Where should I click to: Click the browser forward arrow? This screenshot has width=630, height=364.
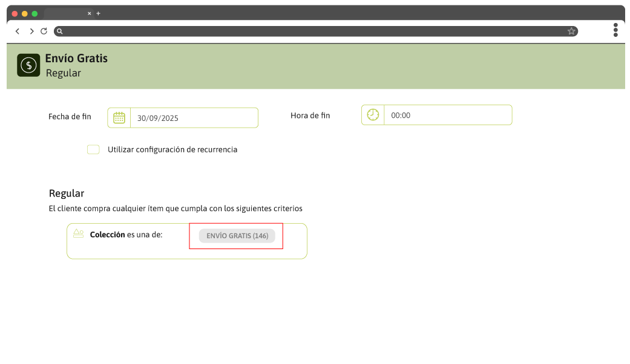click(x=31, y=31)
